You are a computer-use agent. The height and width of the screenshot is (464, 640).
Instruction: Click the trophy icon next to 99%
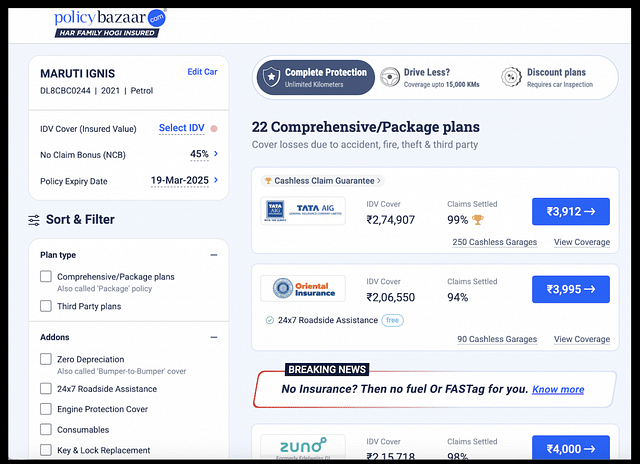click(x=478, y=220)
